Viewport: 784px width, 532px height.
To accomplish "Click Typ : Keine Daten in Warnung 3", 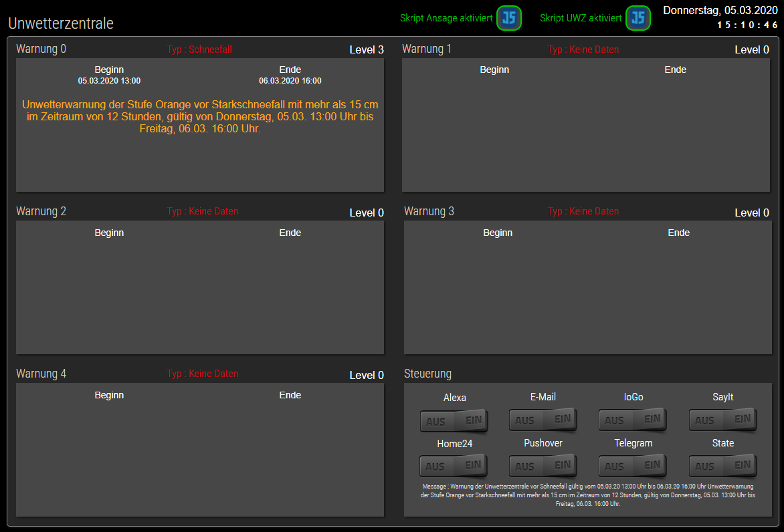I will pyautogui.click(x=583, y=211).
